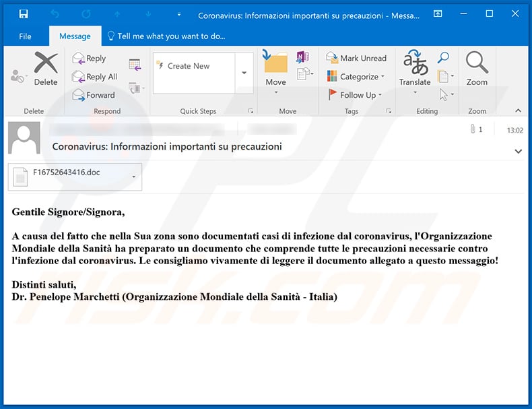This screenshot has width=532, height=409.
Task: Expand the Quick Steps gallery dropdown
Action: [x=244, y=73]
